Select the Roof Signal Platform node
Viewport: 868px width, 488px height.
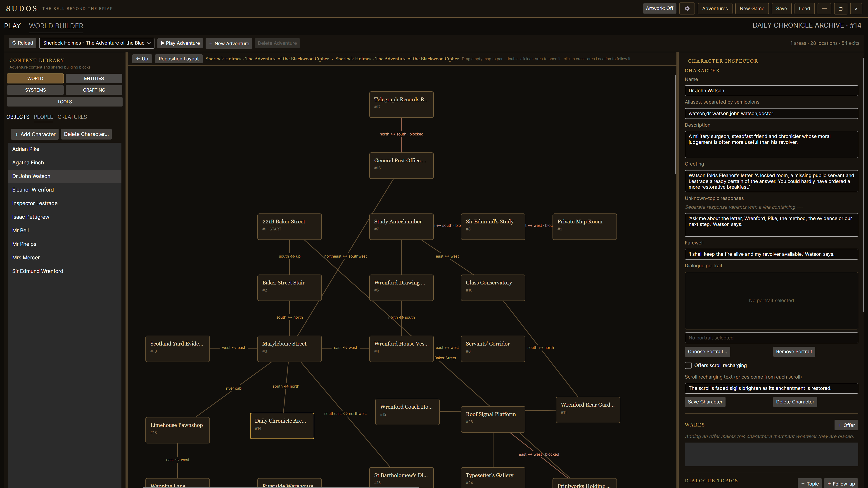pos(493,419)
